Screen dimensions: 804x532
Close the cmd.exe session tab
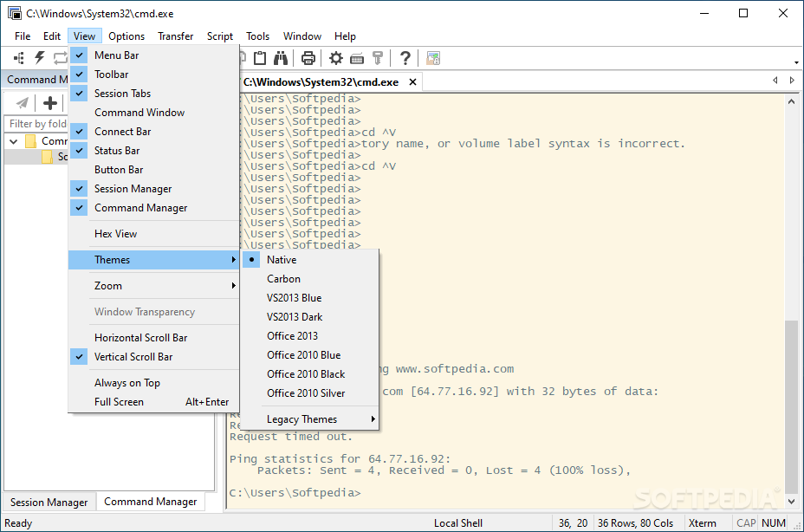(x=412, y=82)
